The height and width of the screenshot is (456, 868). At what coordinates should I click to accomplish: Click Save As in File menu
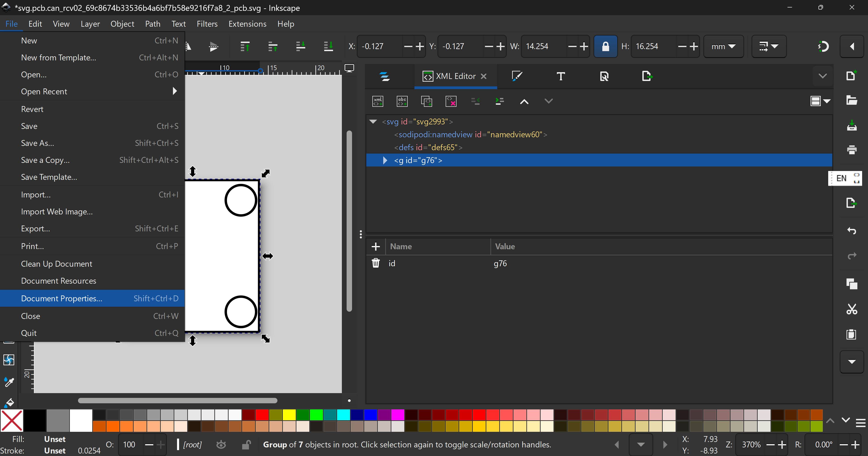point(37,143)
